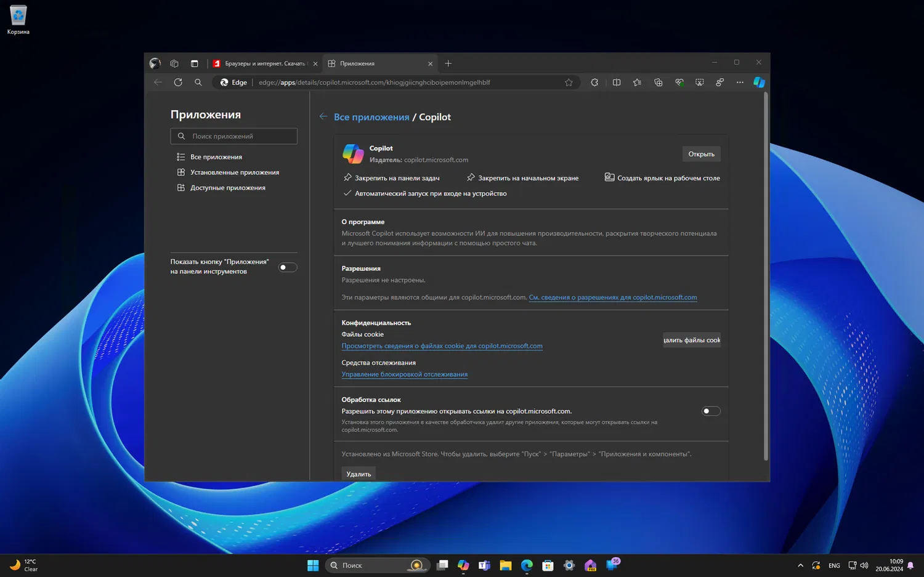924x577 pixels.
Task: Click the browser back arrow
Action: pyautogui.click(x=158, y=83)
